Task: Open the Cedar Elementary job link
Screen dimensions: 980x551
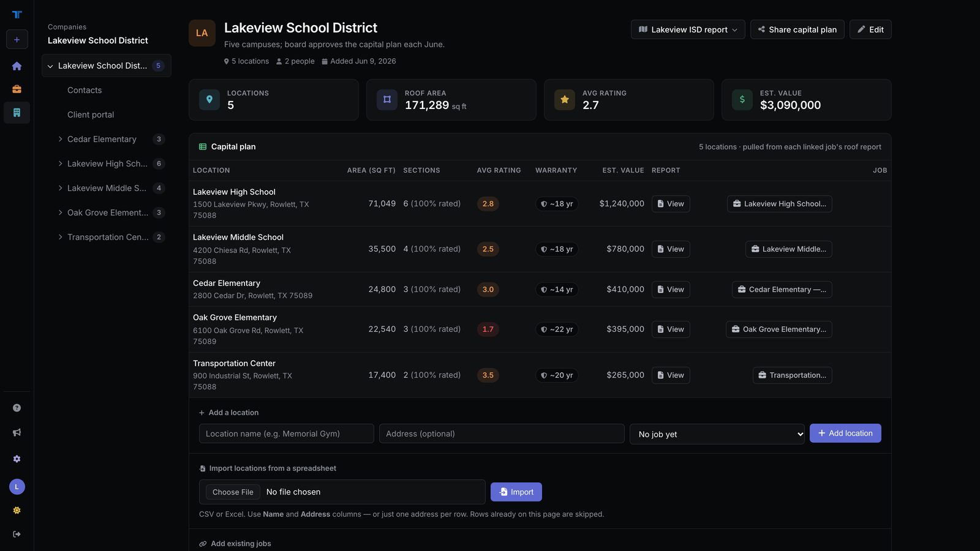Action: pyautogui.click(x=782, y=290)
